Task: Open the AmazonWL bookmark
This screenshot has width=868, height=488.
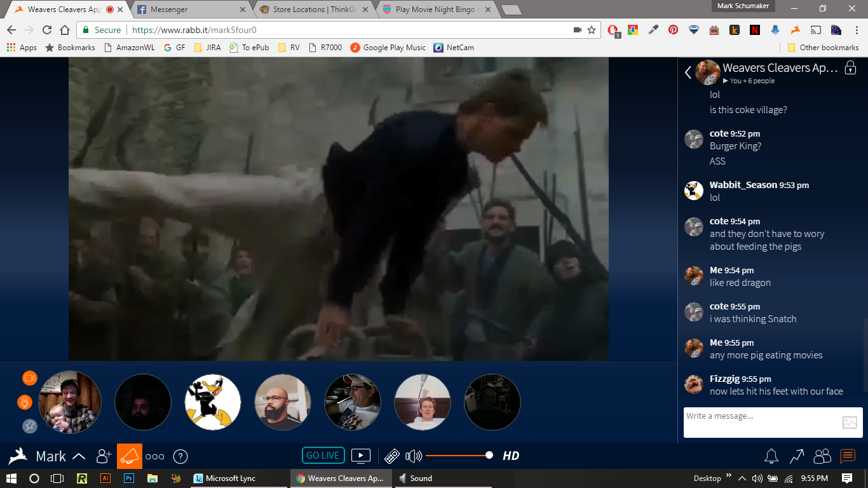Action: (128, 48)
